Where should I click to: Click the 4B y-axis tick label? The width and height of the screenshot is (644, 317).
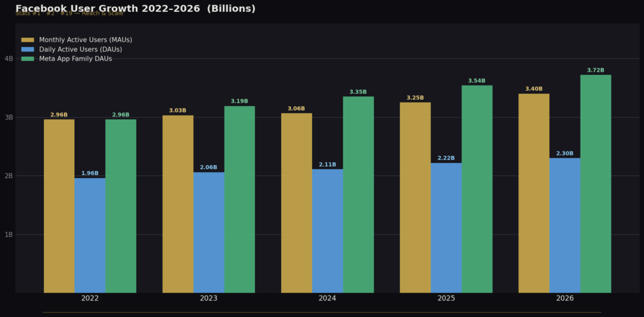[x=9, y=58]
